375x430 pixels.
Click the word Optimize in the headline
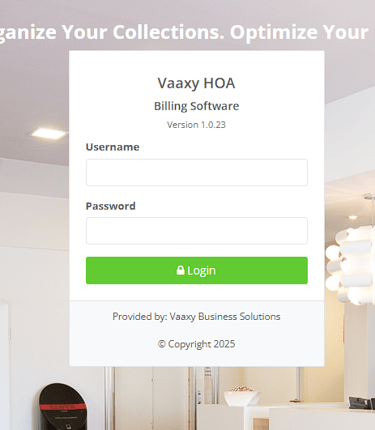pos(273,32)
